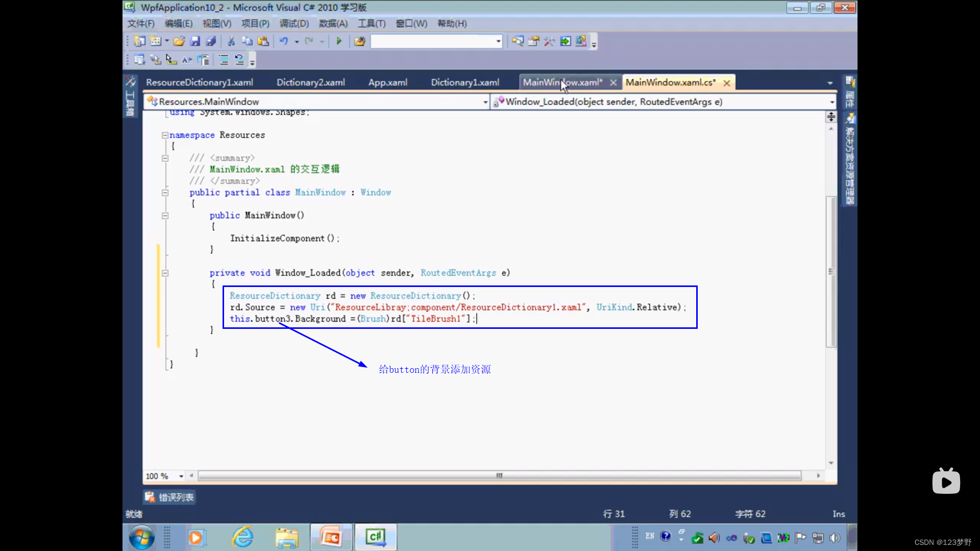Open the 调试(D) menu

[294, 23]
